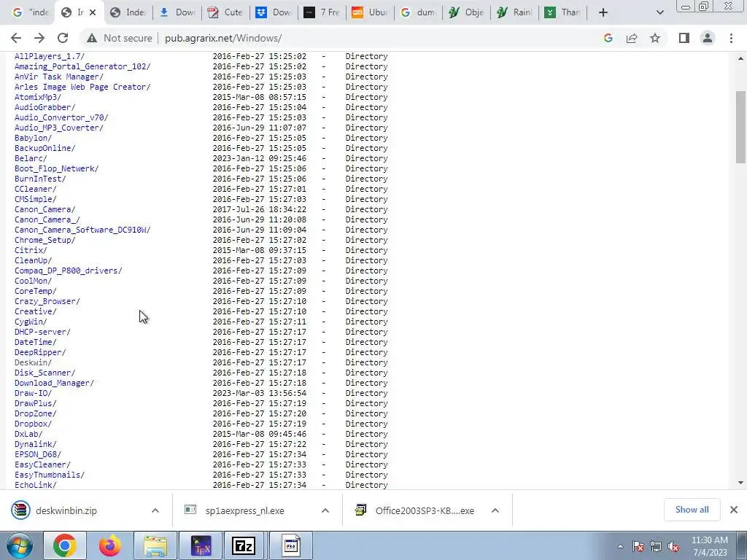The image size is (747, 560).
Task: Bookmark this page with the star
Action: [655, 38]
